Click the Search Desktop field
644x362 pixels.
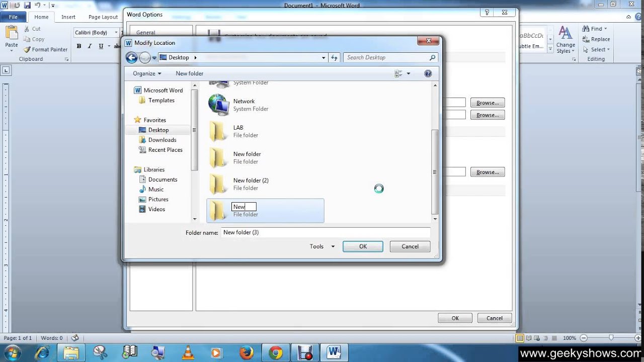[x=391, y=58]
